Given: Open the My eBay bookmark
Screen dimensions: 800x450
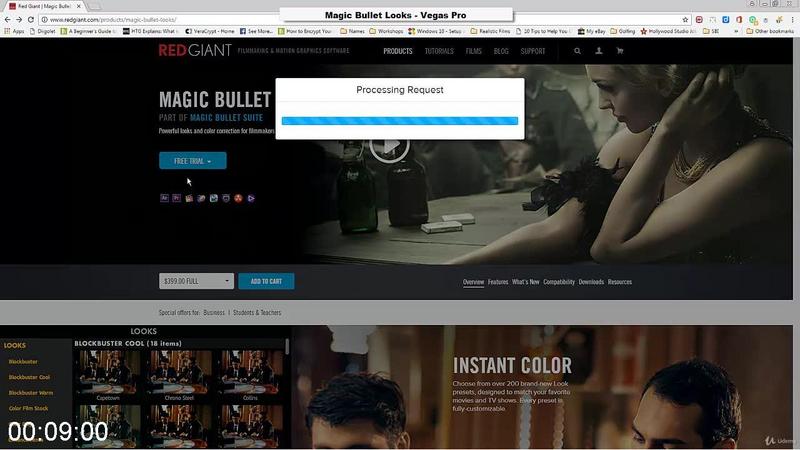Looking at the screenshot, I should 591,31.
